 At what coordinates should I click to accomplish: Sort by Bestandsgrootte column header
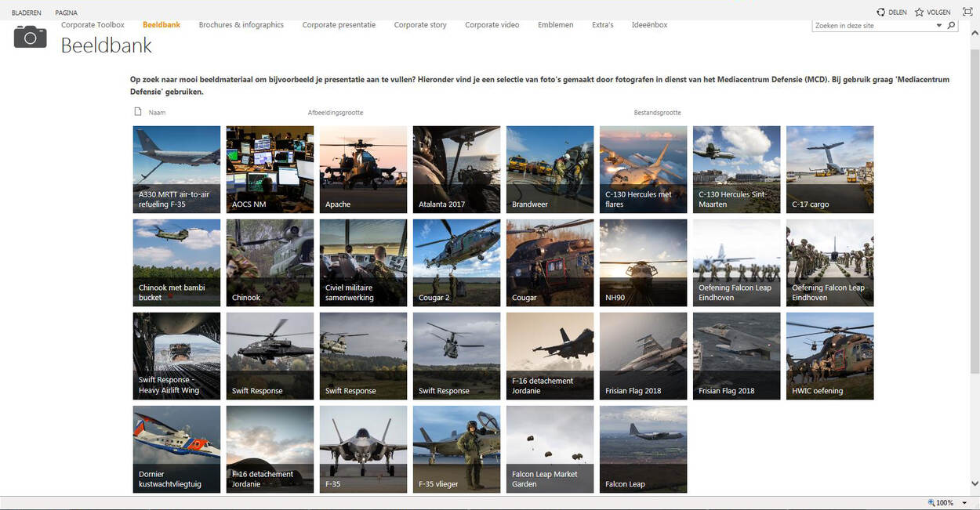tap(657, 113)
